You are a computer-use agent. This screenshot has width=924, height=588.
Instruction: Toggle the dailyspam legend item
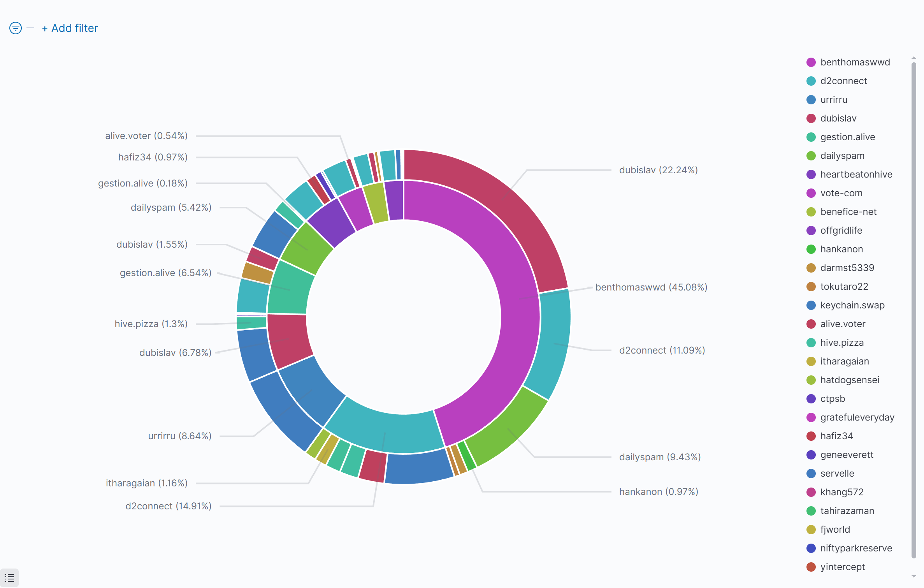(x=842, y=156)
